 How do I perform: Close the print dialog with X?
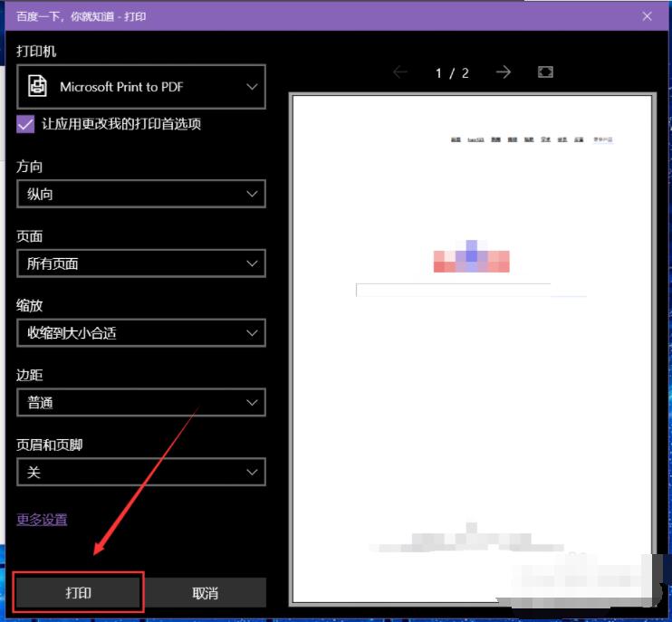647,16
